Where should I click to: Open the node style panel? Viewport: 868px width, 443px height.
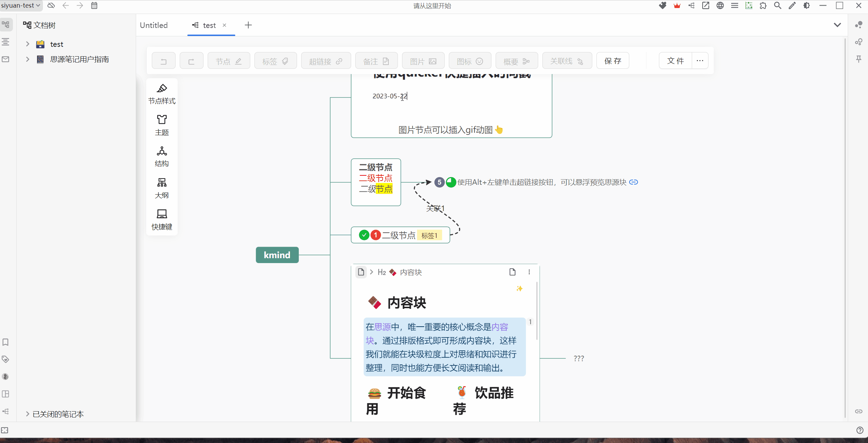(162, 94)
